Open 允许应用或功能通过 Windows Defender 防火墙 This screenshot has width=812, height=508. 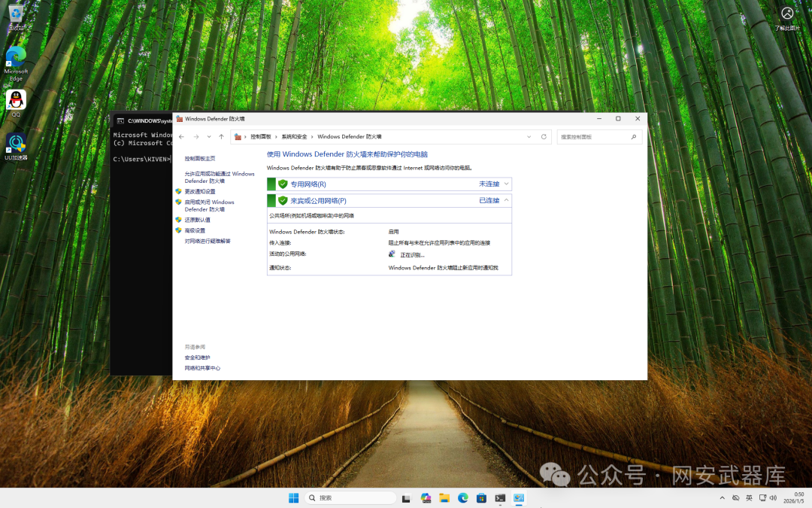pyautogui.click(x=220, y=178)
